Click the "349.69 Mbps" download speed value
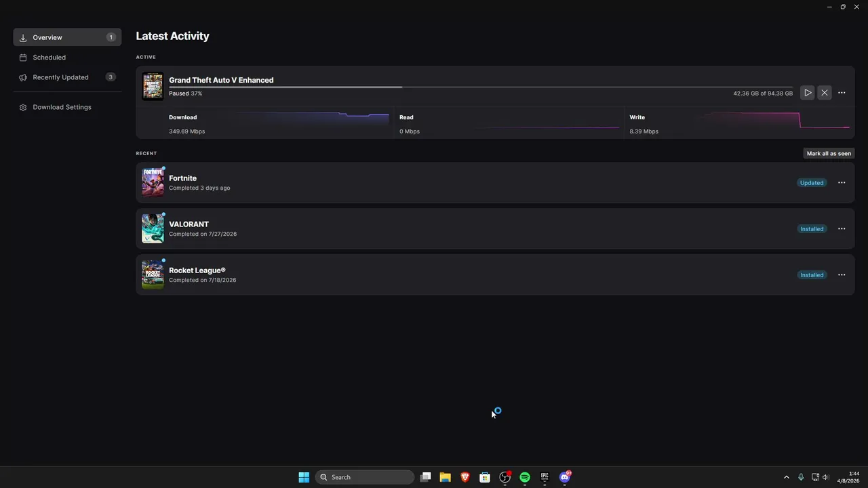The height and width of the screenshot is (488, 868). point(186,131)
